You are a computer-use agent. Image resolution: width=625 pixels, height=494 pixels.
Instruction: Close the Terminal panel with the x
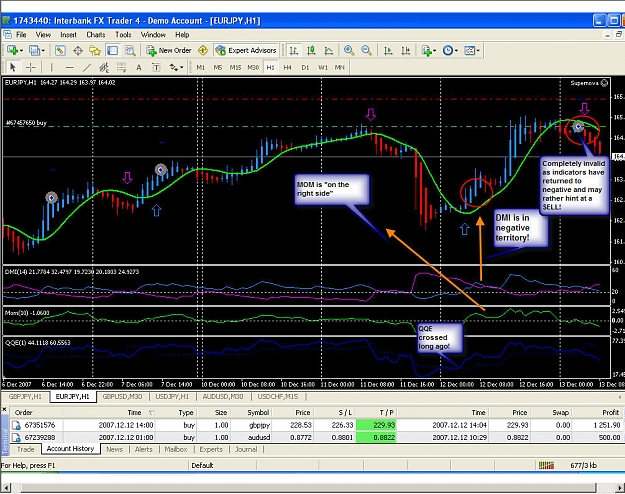(4, 409)
